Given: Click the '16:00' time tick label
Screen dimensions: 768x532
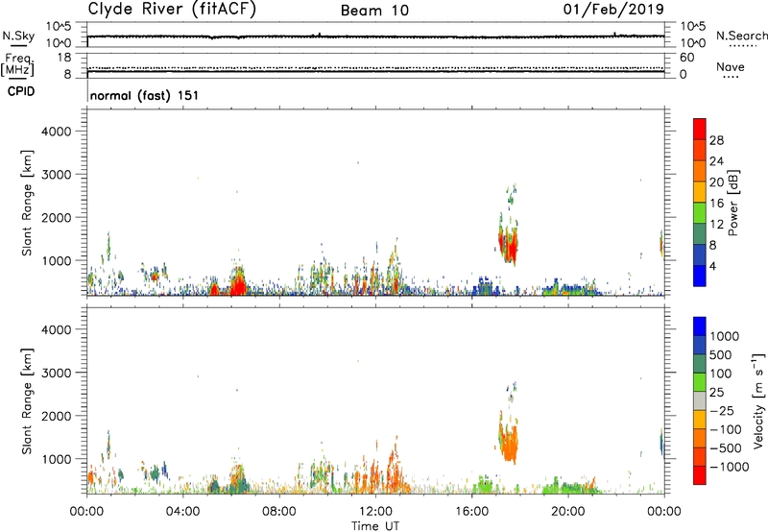Looking at the screenshot, I should pos(471,512).
